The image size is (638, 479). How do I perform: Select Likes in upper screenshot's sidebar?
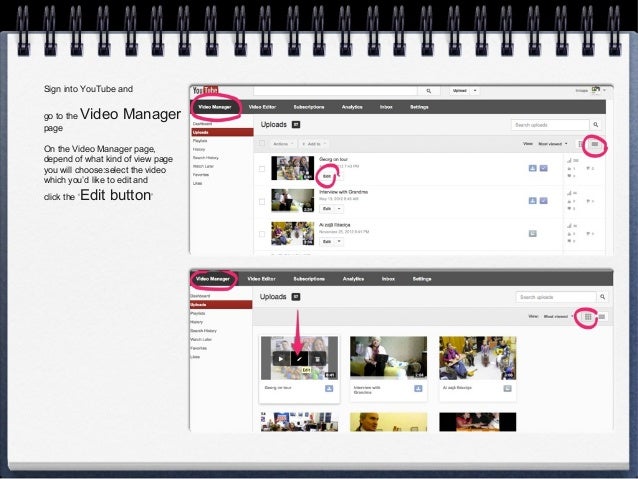coord(197,184)
